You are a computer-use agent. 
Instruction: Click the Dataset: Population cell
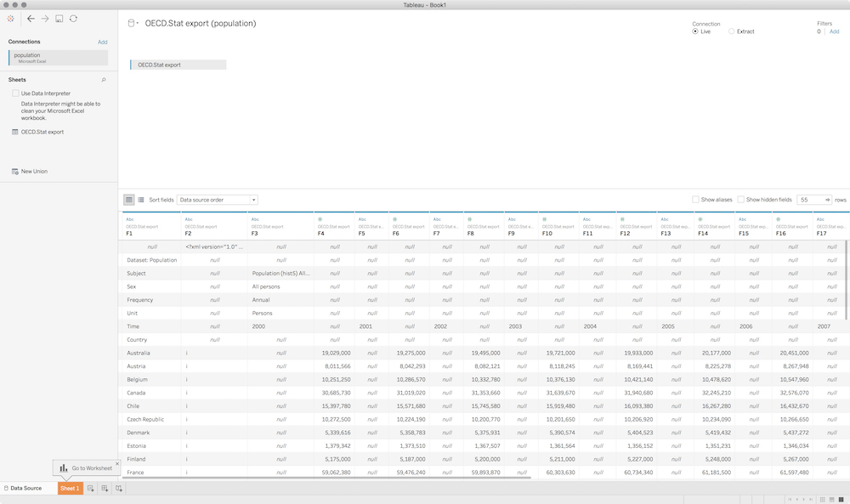tap(152, 260)
